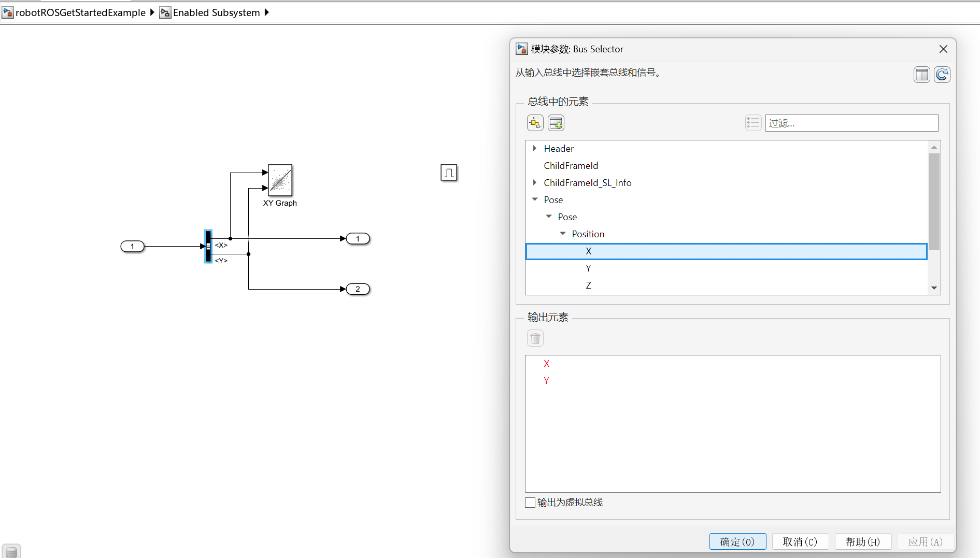Image resolution: width=980 pixels, height=558 pixels.
Task: Click the 帮助(H) button
Action: (x=863, y=541)
